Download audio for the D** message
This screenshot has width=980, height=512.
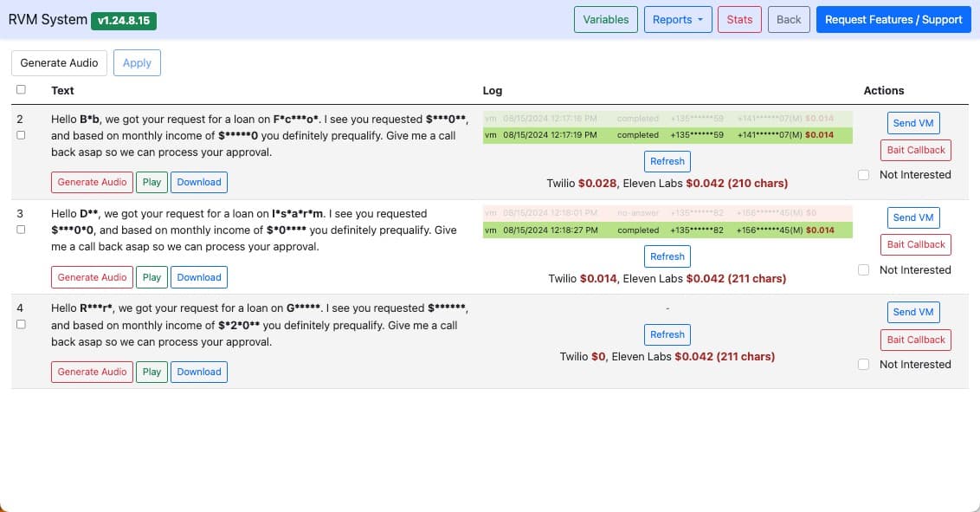coord(199,277)
